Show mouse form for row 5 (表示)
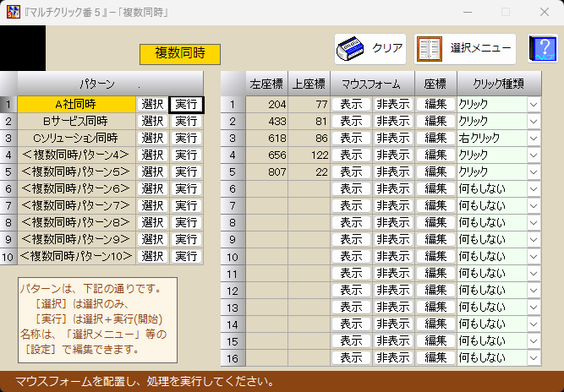This screenshot has width=564, height=392. click(350, 172)
